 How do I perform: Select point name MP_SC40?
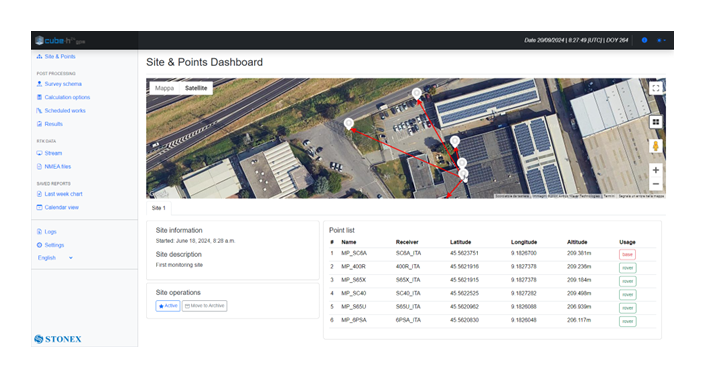[x=353, y=293]
